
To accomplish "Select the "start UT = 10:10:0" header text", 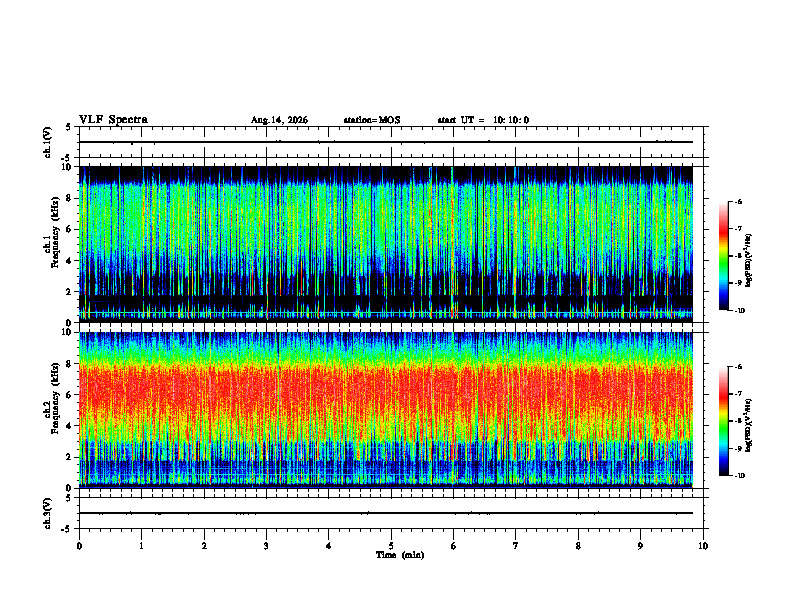I will tap(483, 120).
